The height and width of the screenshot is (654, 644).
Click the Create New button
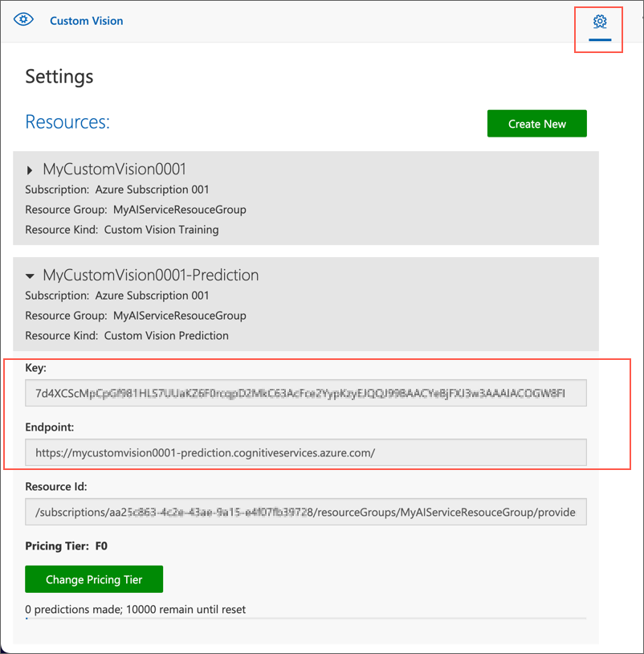point(537,124)
